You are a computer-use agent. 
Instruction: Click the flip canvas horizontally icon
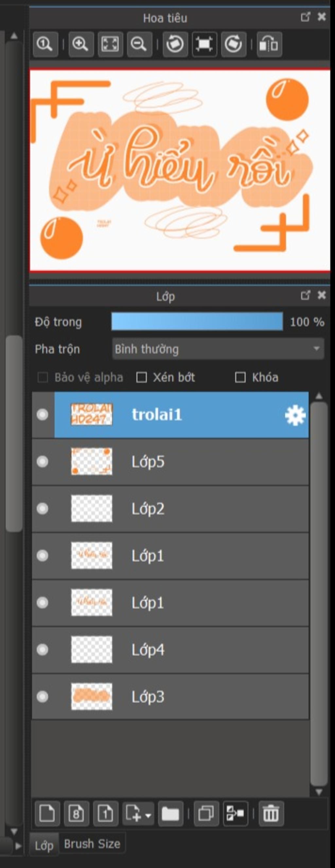(x=269, y=44)
